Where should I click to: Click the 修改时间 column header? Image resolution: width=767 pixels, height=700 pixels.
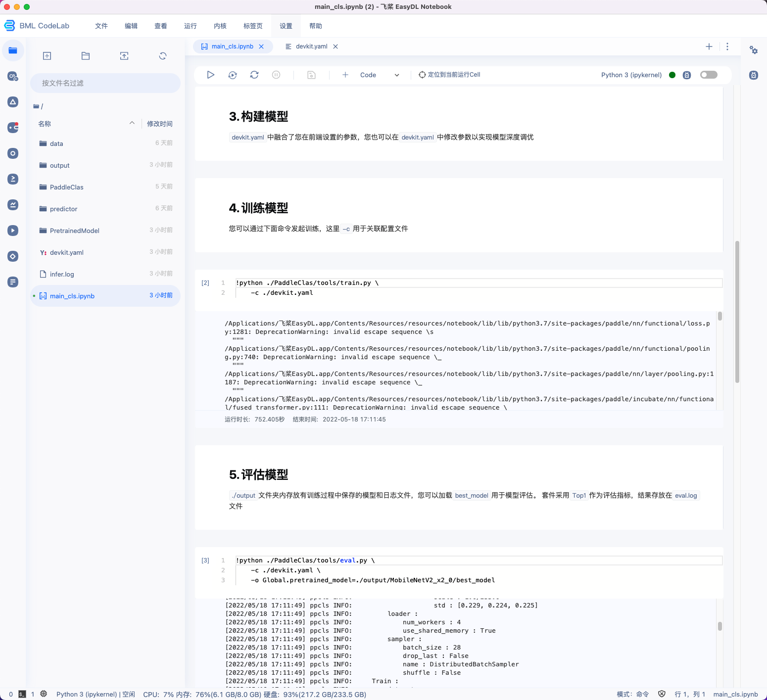pos(160,124)
